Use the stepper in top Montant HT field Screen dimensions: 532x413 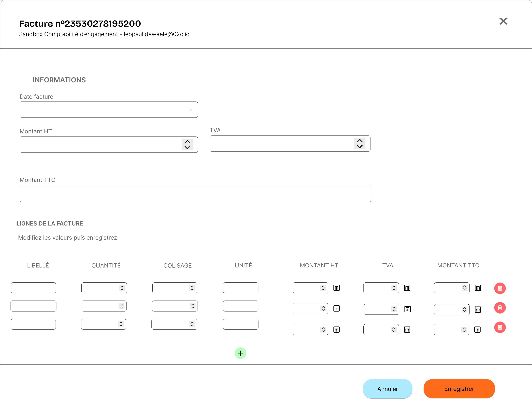(187, 145)
